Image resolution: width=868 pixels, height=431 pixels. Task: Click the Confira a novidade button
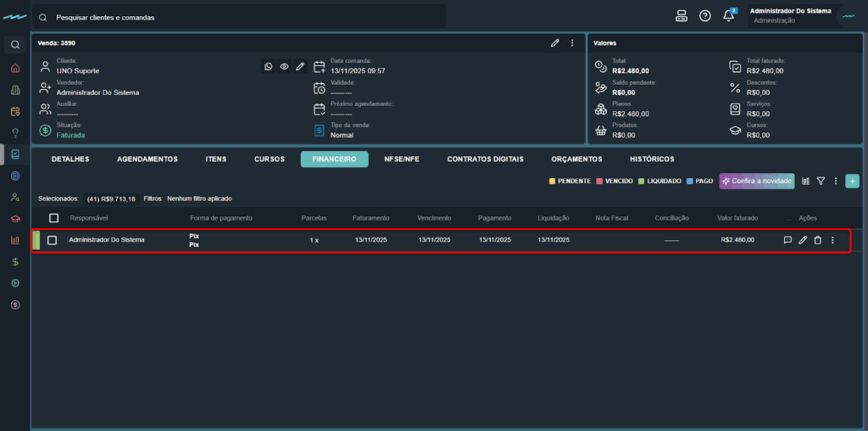tap(756, 181)
